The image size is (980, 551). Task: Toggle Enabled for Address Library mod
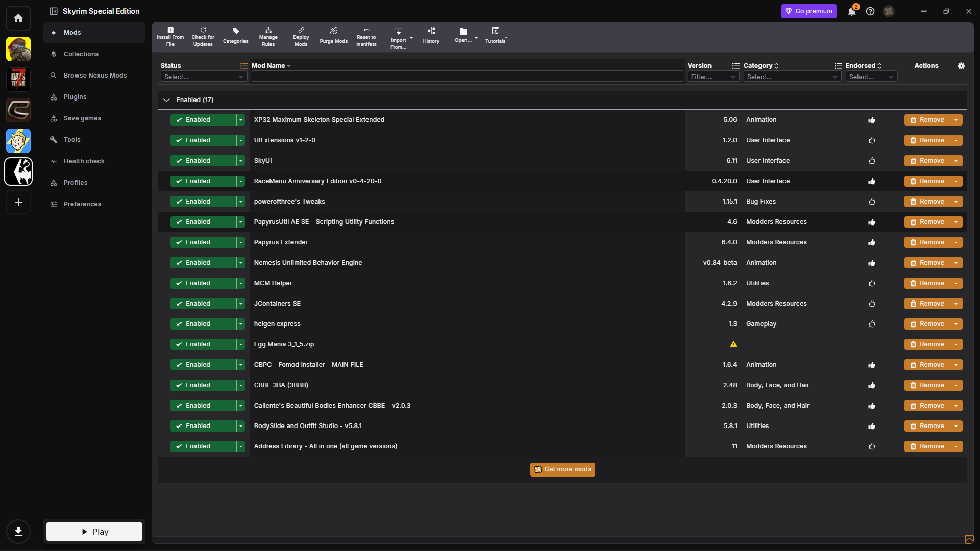click(203, 446)
